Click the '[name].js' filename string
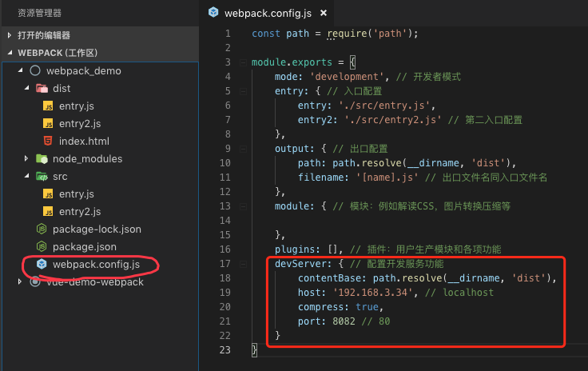 tap(387, 177)
